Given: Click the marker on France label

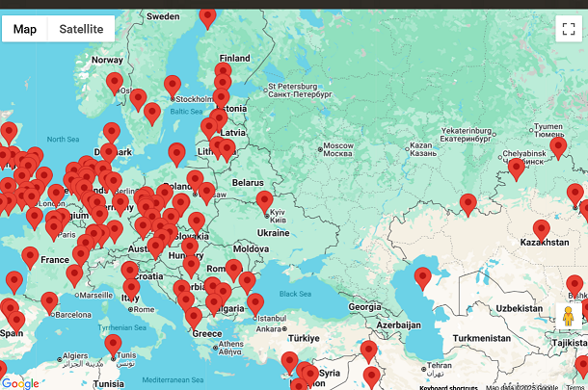Looking at the screenshot, I should [x=30, y=256].
